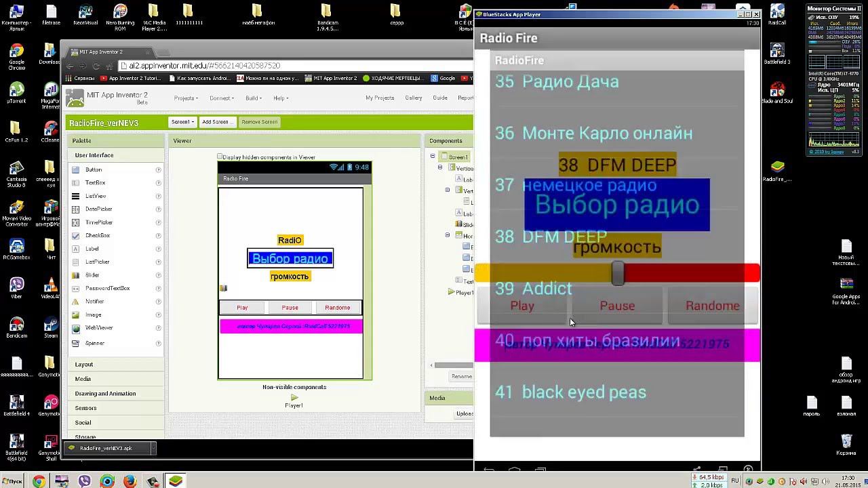The image size is (868, 488).
Task: Choose the TimePicker palette component
Action: (x=98, y=222)
